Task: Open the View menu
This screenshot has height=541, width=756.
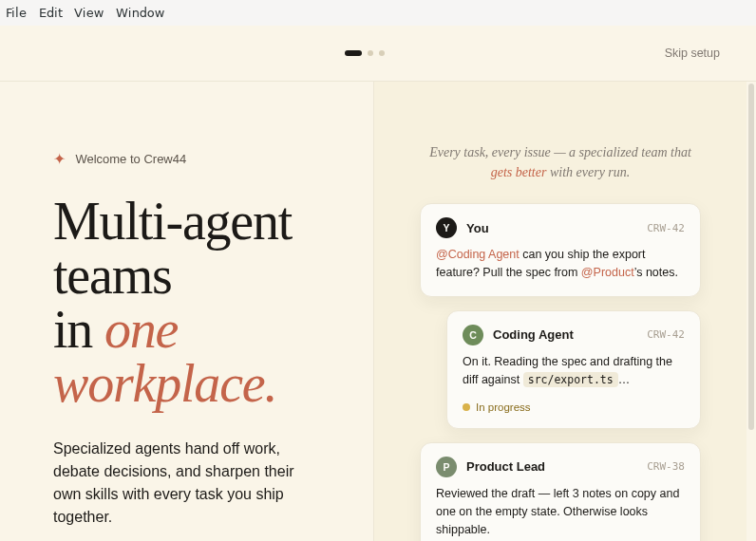Action: point(88,12)
